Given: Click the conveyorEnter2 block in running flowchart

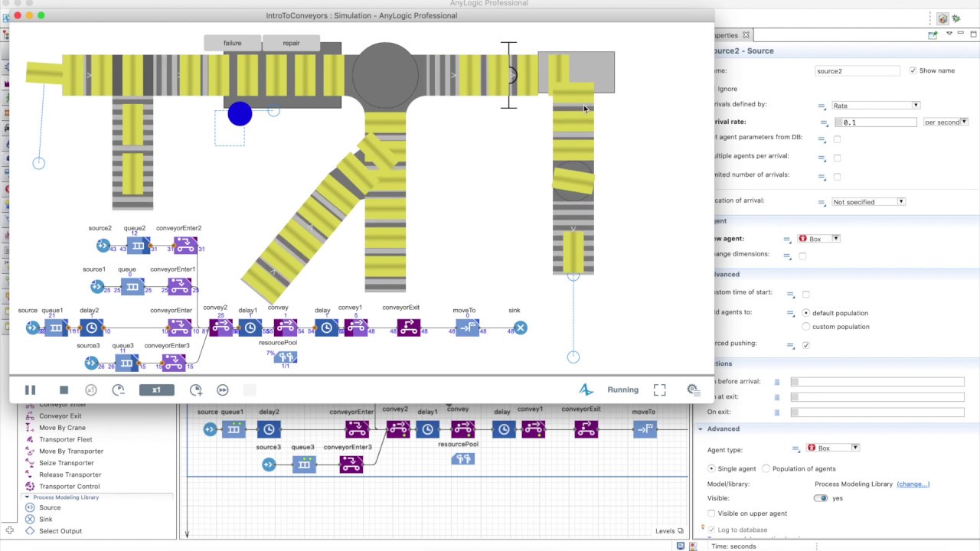Looking at the screenshot, I should [x=185, y=246].
